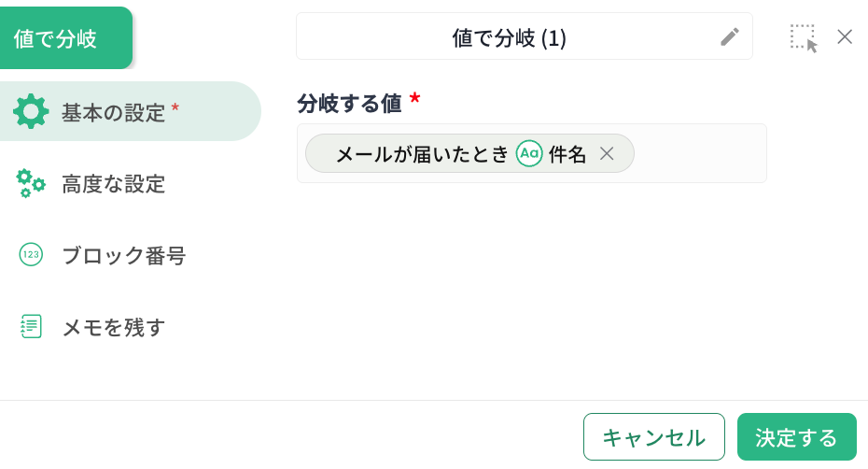Click the 分岐する値 field label

tap(349, 103)
